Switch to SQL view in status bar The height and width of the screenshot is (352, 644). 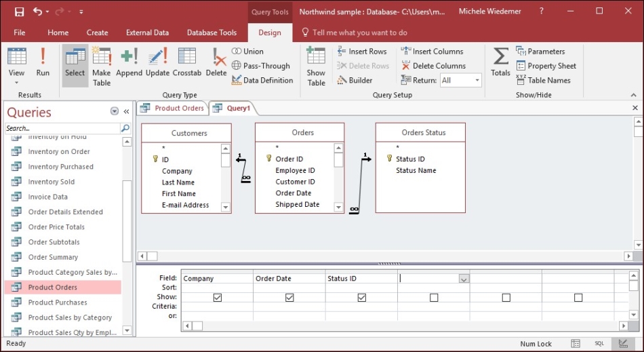coord(599,343)
